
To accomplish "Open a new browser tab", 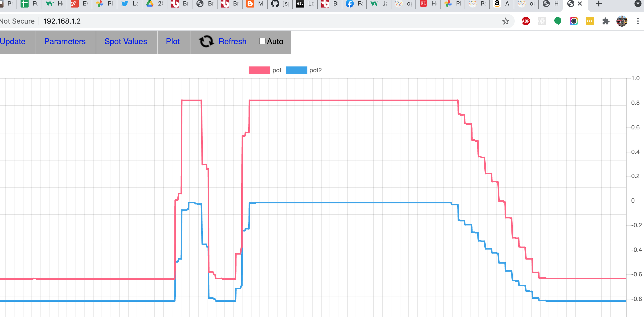I will click(x=599, y=4).
